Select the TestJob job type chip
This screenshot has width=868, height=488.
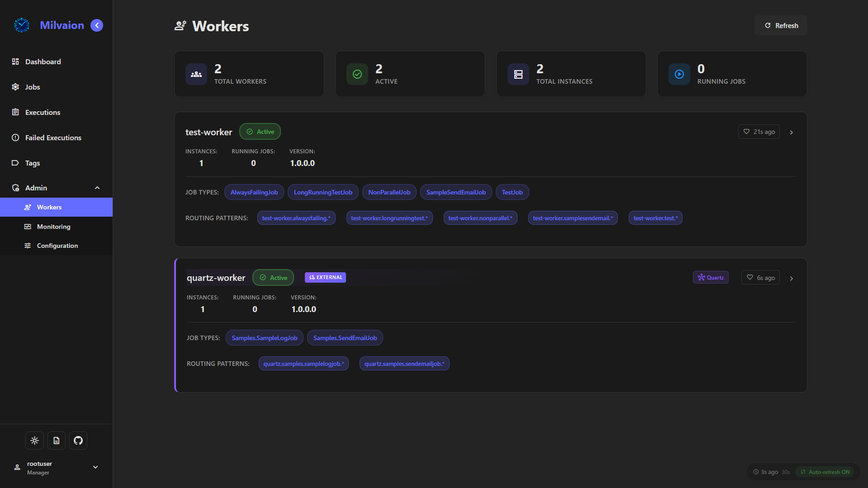coord(512,192)
